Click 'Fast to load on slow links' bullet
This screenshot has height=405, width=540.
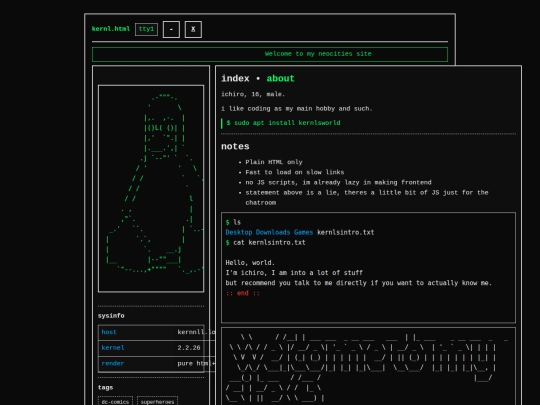[295, 172]
